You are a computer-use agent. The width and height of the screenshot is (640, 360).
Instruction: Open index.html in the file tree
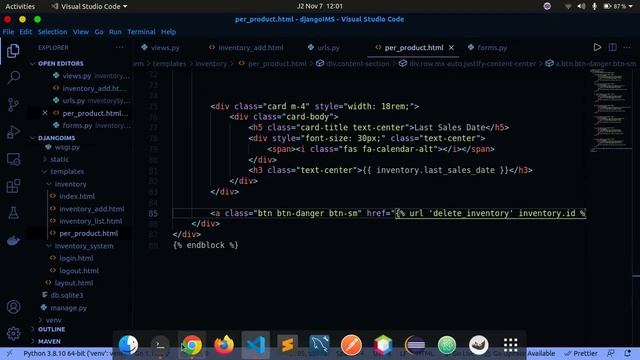(x=77, y=196)
